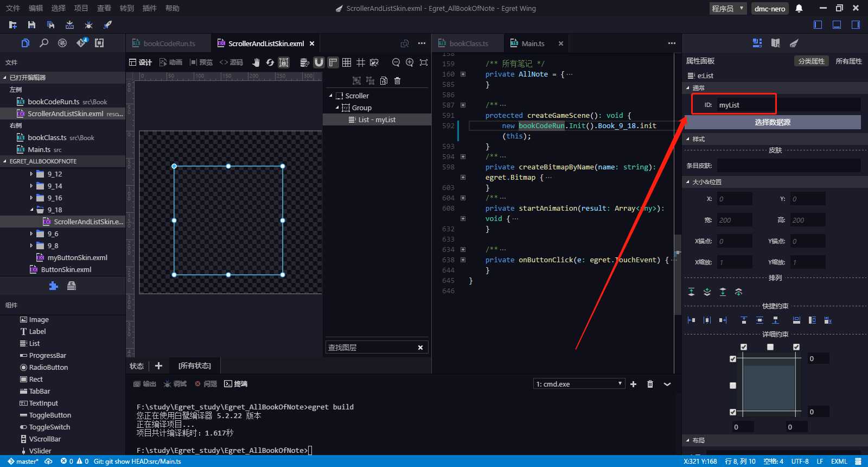Click the align left constraint icon

[691, 320]
